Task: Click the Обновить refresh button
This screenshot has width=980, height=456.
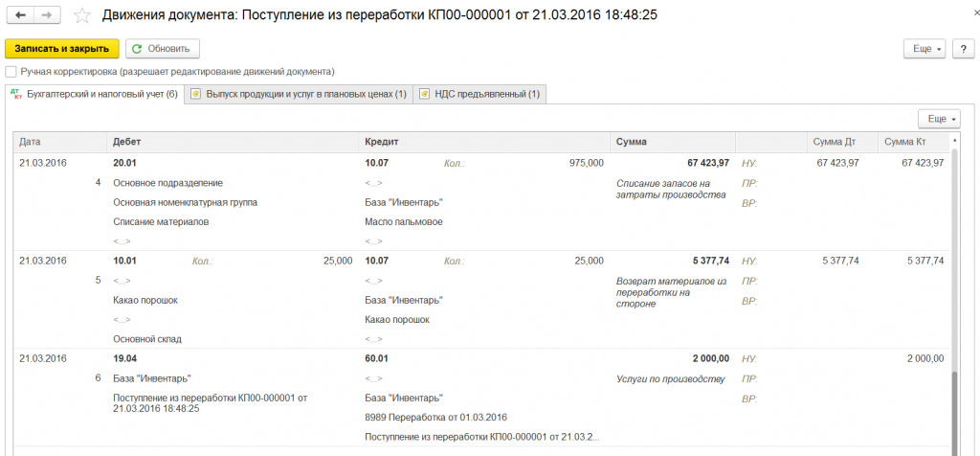Action: click(x=162, y=49)
